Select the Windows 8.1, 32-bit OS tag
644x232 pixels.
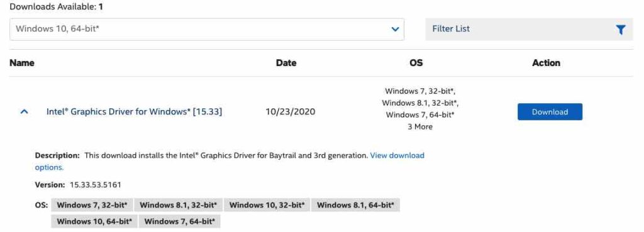click(x=179, y=205)
